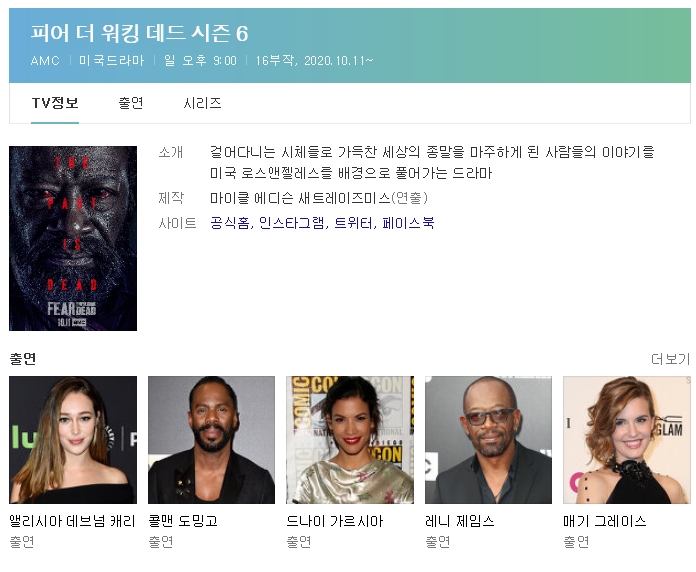696x572 pixels.
Task: Open the Fear the Walking Dead poster image
Action: pos(73,238)
